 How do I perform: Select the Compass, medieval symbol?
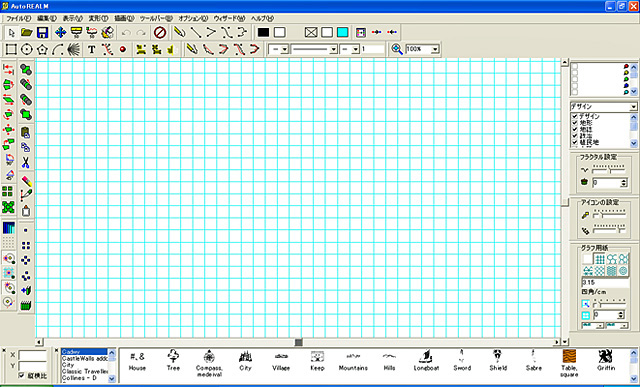point(209,363)
